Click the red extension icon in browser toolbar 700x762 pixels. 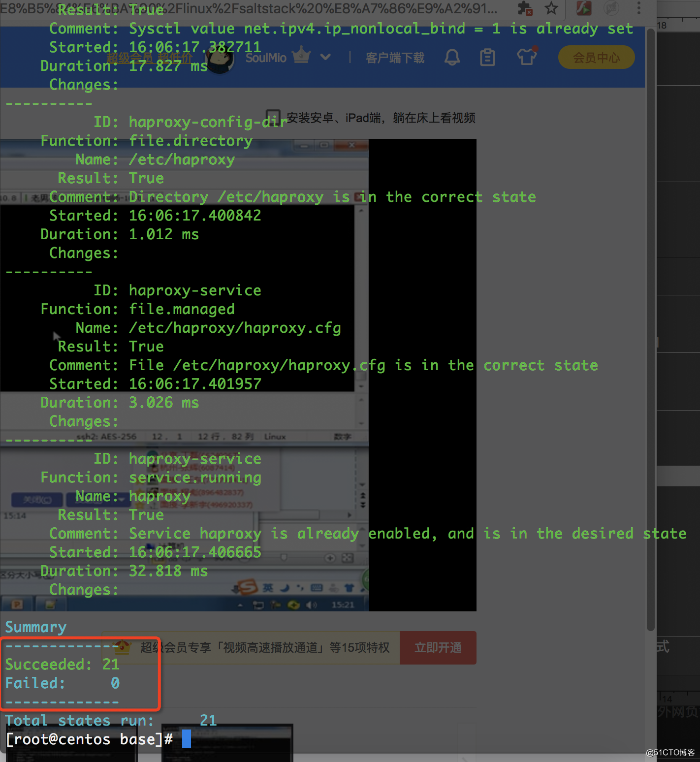(x=584, y=8)
